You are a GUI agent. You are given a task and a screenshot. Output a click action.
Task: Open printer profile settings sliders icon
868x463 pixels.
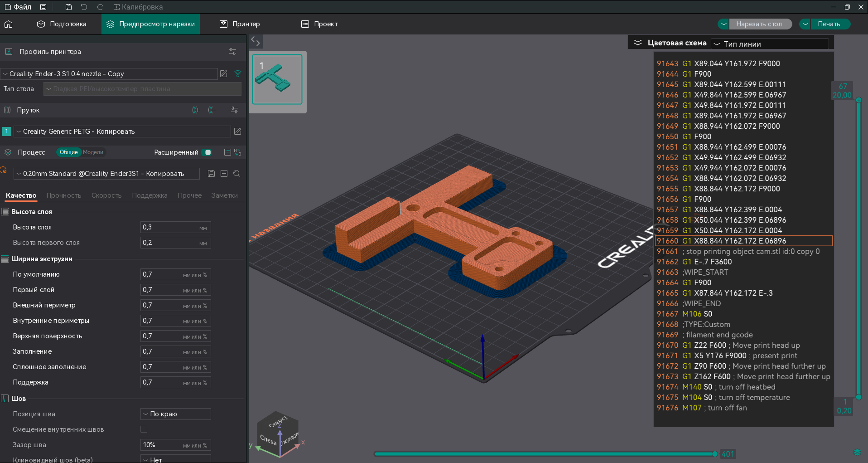click(233, 52)
